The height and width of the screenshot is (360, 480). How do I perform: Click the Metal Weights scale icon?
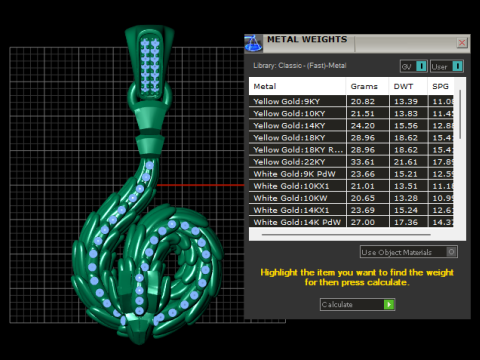click(253, 44)
